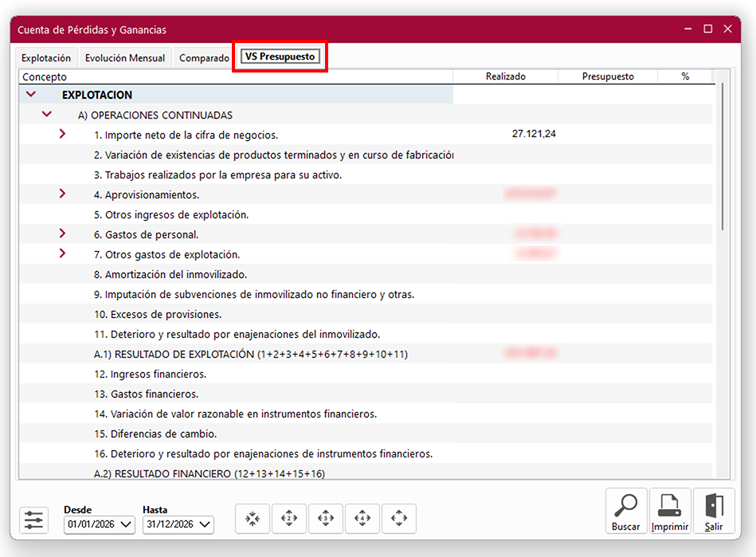The width and height of the screenshot is (756, 557).
Task: Print report with Imprimir button
Action: [x=670, y=512]
